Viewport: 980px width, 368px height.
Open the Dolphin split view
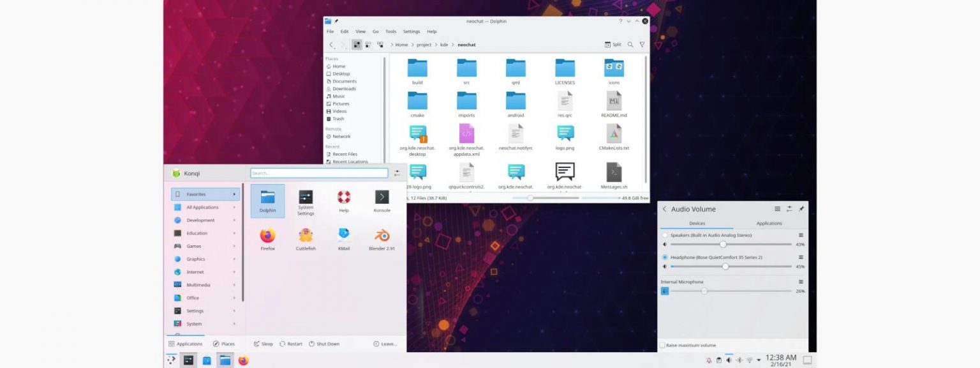pyautogui.click(x=612, y=45)
